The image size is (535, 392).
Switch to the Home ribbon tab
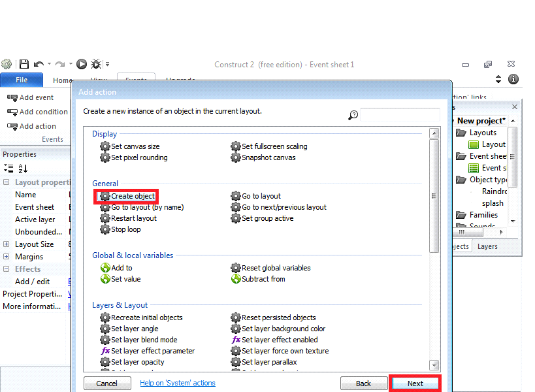click(x=62, y=80)
